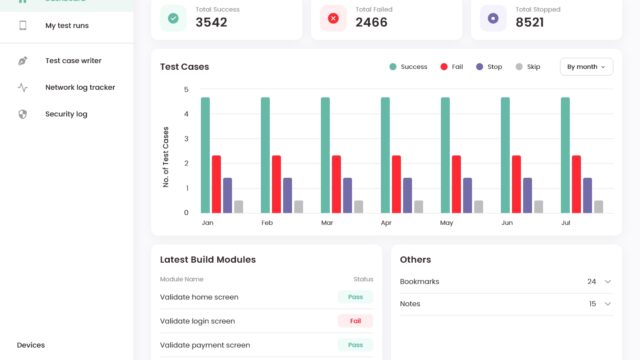The width and height of the screenshot is (640, 360).
Task: Expand the Notes row chevron
Action: (x=608, y=304)
